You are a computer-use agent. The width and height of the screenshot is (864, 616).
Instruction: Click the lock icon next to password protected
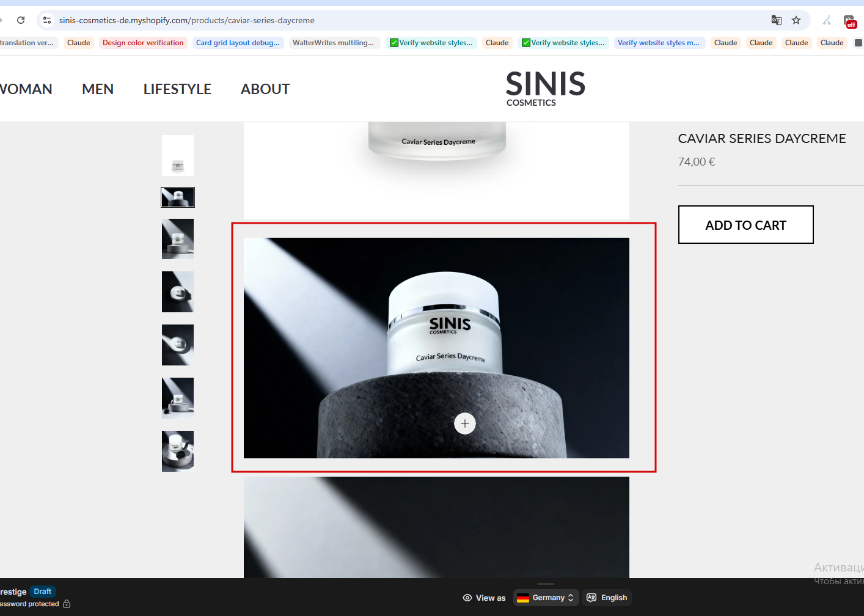pos(67,604)
